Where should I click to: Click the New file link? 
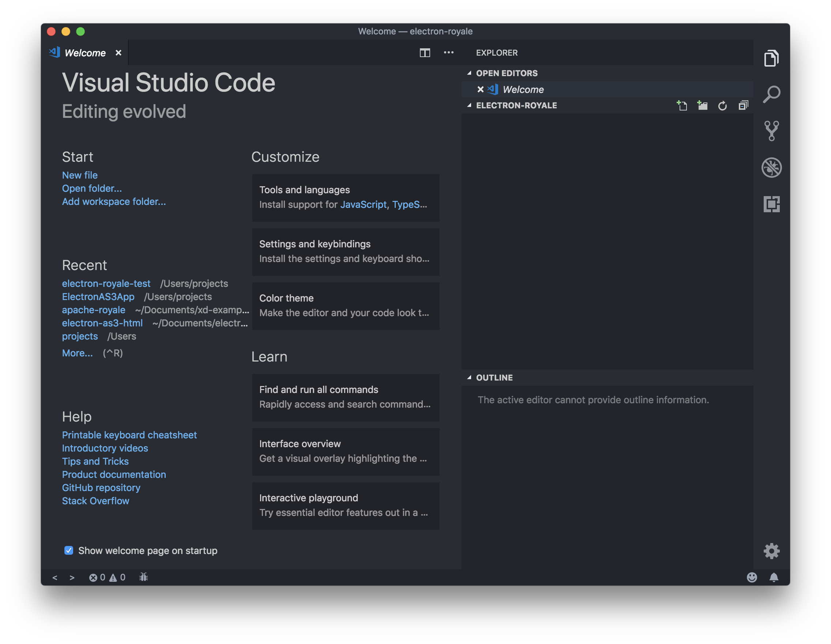point(80,176)
